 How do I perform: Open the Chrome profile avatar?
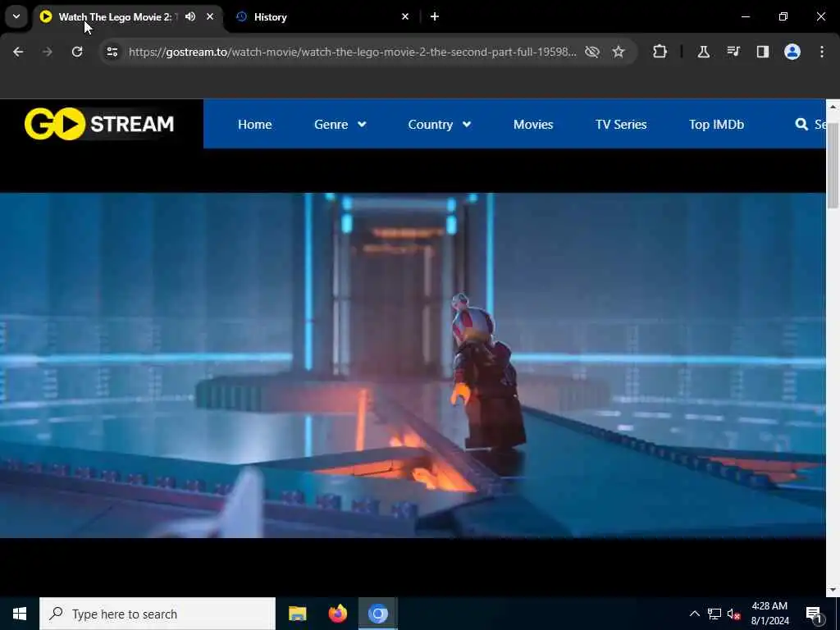(792, 52)
